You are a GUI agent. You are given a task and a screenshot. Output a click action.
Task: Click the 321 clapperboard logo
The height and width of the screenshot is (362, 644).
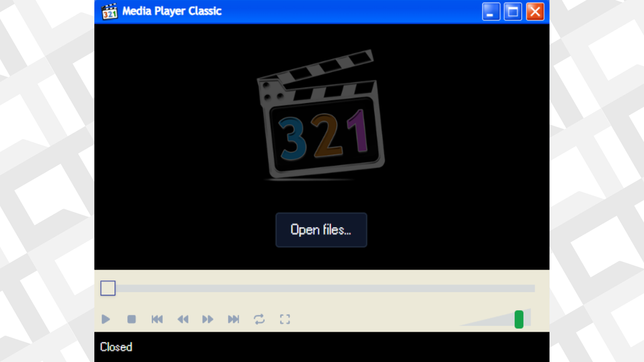[321, 115]
